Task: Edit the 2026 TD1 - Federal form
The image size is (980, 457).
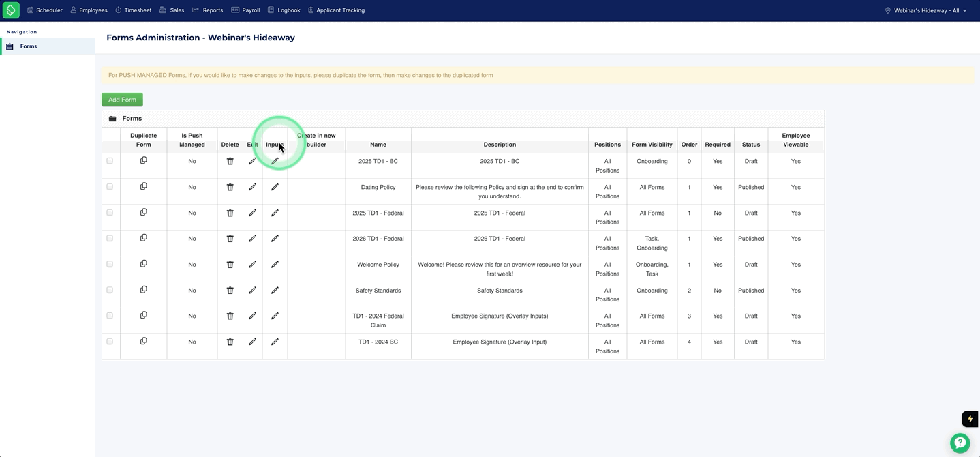Action: point(252,239)
